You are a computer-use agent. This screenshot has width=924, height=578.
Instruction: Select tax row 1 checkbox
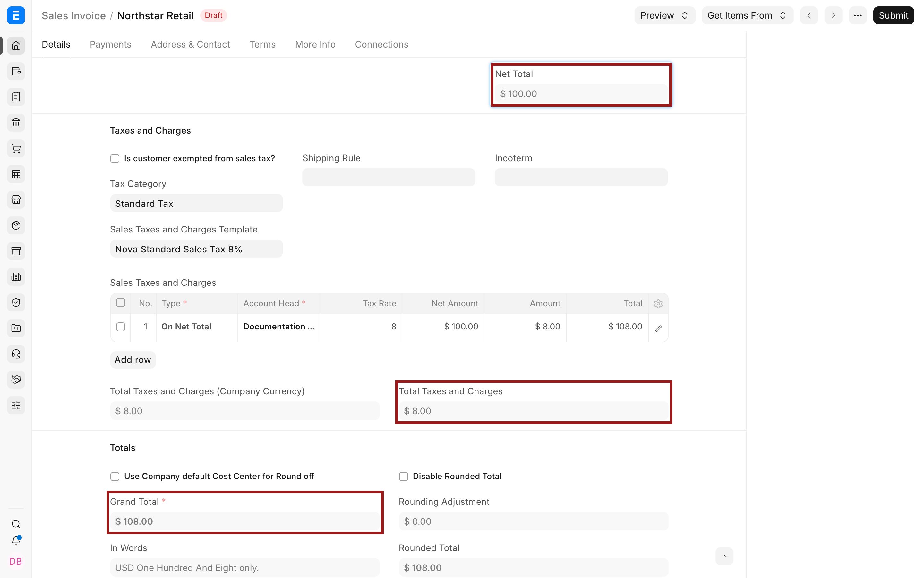(x=121, y=327)
